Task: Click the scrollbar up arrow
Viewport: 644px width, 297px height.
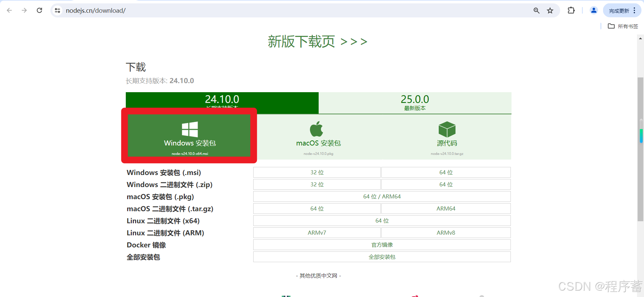Action: (640, 39)
